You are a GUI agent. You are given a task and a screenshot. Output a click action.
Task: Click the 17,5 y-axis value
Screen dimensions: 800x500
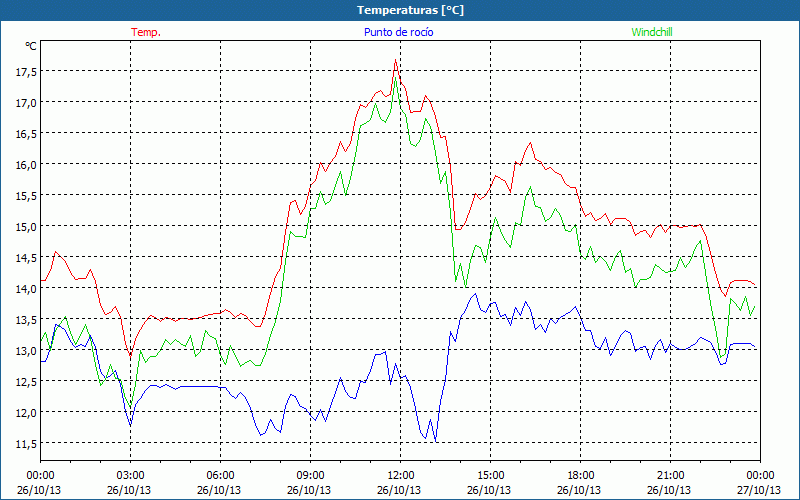(x=26, y=72)
